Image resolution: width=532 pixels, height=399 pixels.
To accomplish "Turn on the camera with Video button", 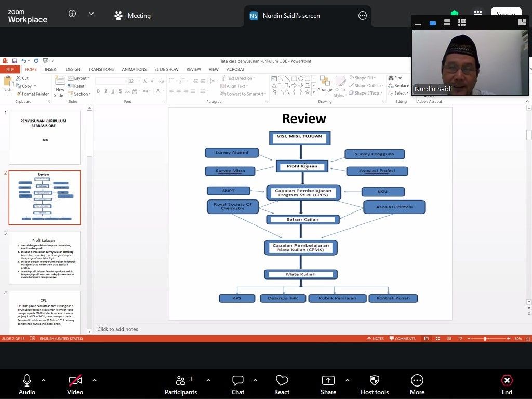I will (75, 381).
